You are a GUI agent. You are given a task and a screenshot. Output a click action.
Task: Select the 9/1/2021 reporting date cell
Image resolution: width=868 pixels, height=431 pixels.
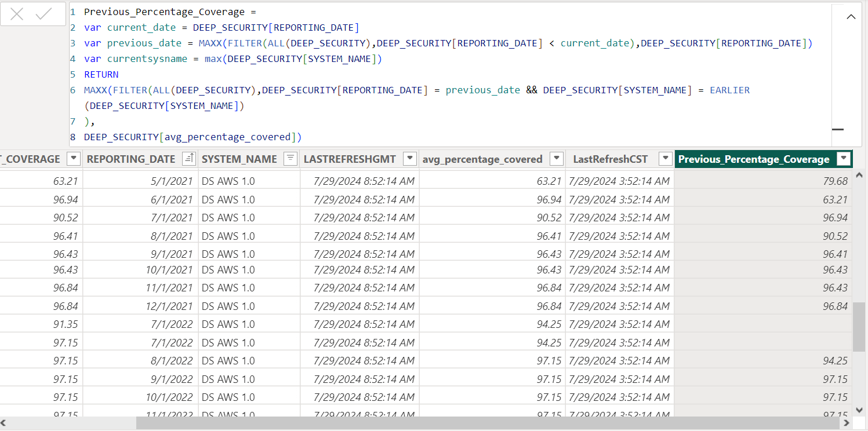(140, 254)
